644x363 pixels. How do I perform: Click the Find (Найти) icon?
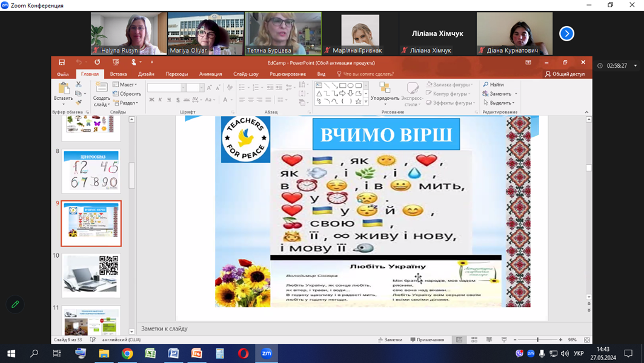tap(486, 85)
